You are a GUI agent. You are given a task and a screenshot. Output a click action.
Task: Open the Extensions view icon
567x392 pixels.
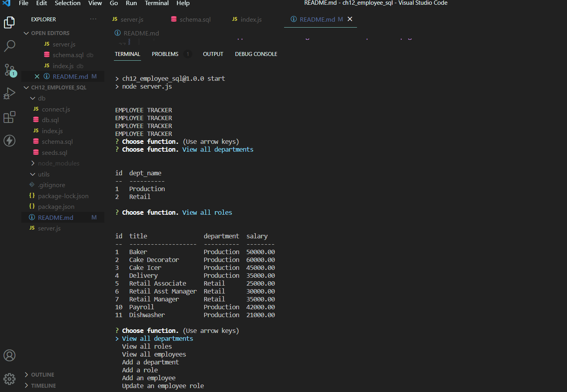[x=9, y=117]
